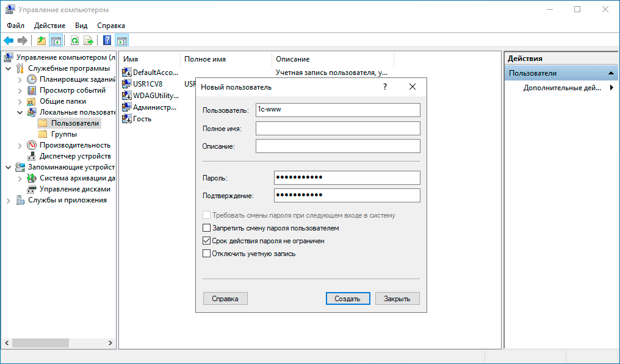This screenshot has width=620, height=364.
Task: Click the app icon in window title bar
Action: 10,10
